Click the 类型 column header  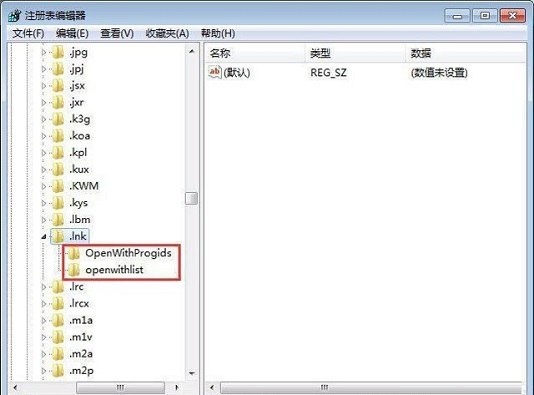pos(355,53)
